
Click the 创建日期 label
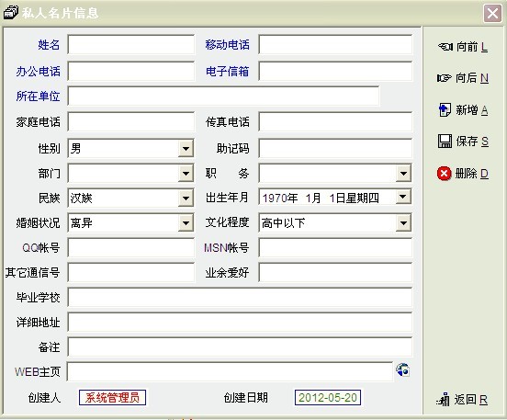pos(246,398)
